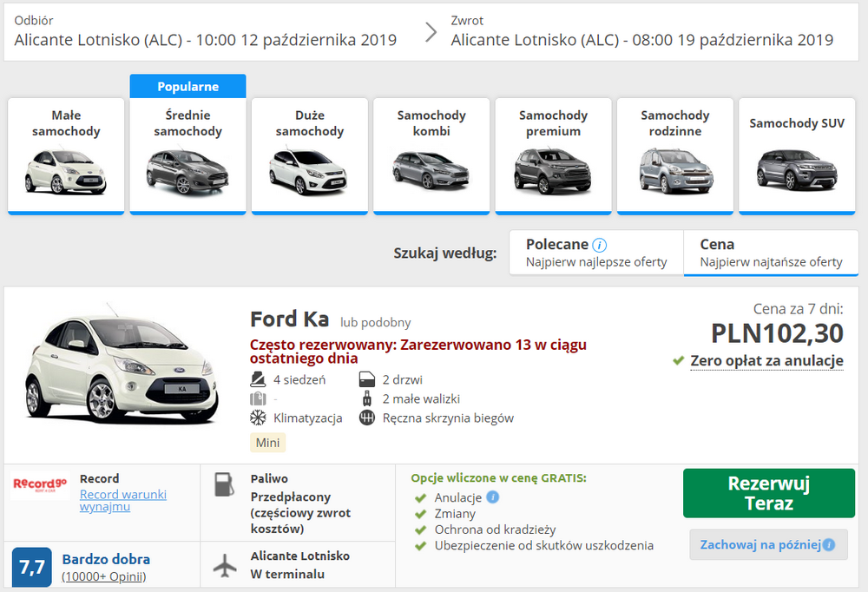This screenshot has height=592, width=868.
Task: Click the Odbiór pickup details text
Action: (x=206, y=31)
